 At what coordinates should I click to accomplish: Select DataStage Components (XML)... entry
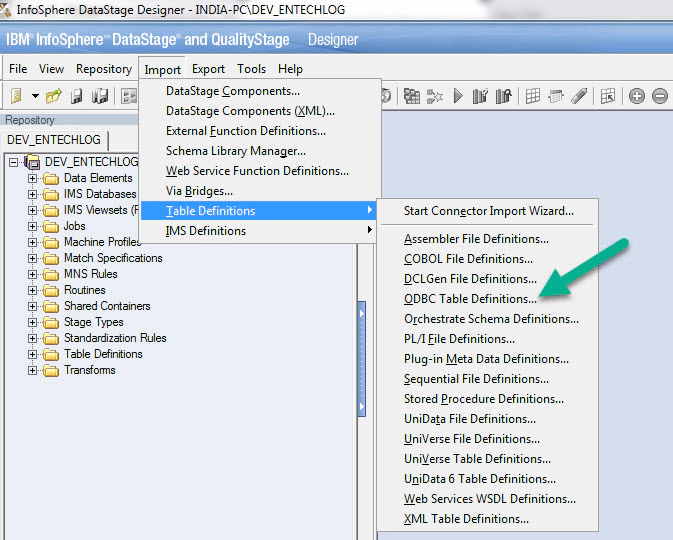(259, 111)
